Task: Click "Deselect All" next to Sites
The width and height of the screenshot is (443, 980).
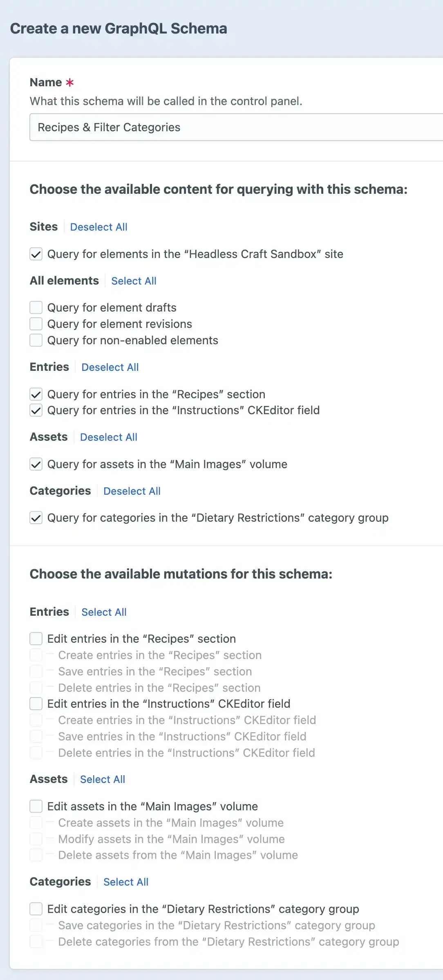Action: pos(99,227)
